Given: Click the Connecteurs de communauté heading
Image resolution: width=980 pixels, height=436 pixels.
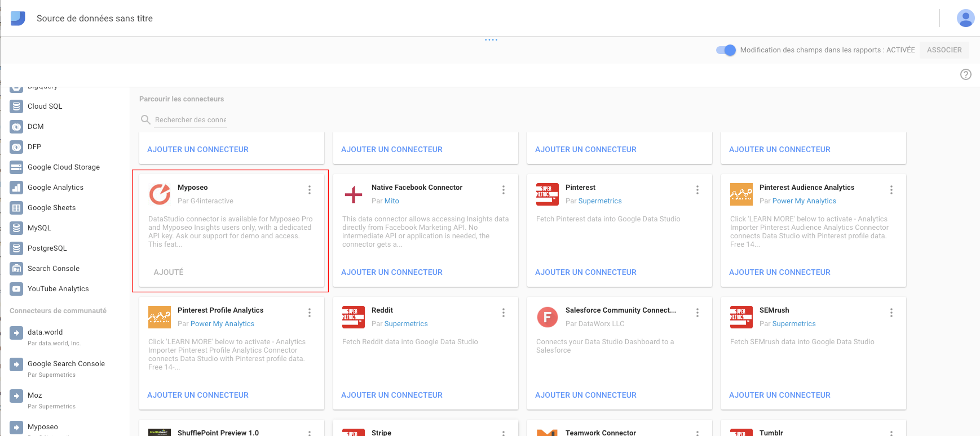Looking at the screenshot, I should [x=58, y=311].
